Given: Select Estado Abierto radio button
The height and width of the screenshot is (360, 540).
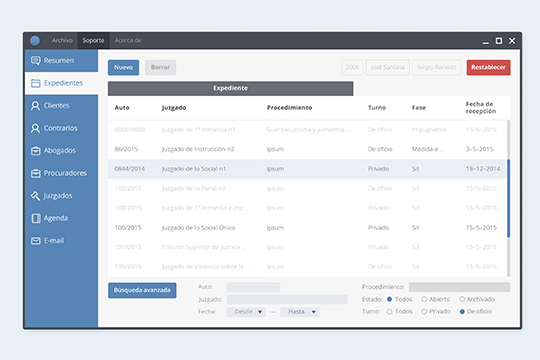Looking at the screenshot, I should [424, 299].
